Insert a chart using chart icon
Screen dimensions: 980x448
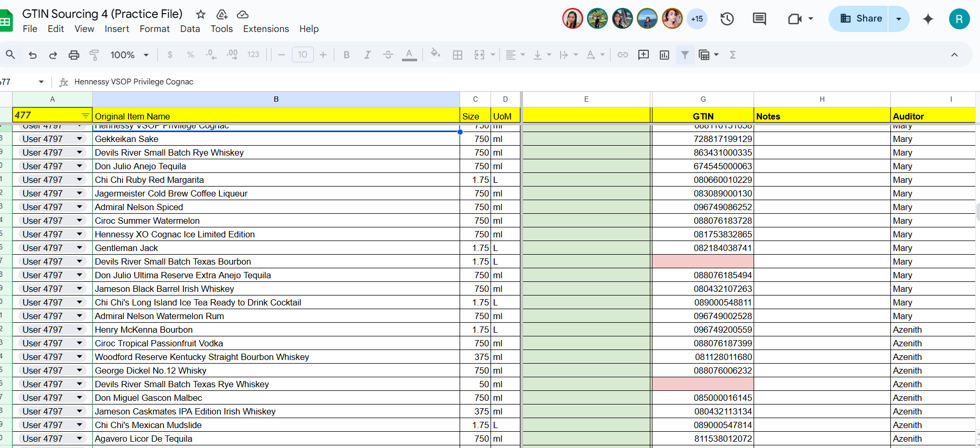(665, 55)
